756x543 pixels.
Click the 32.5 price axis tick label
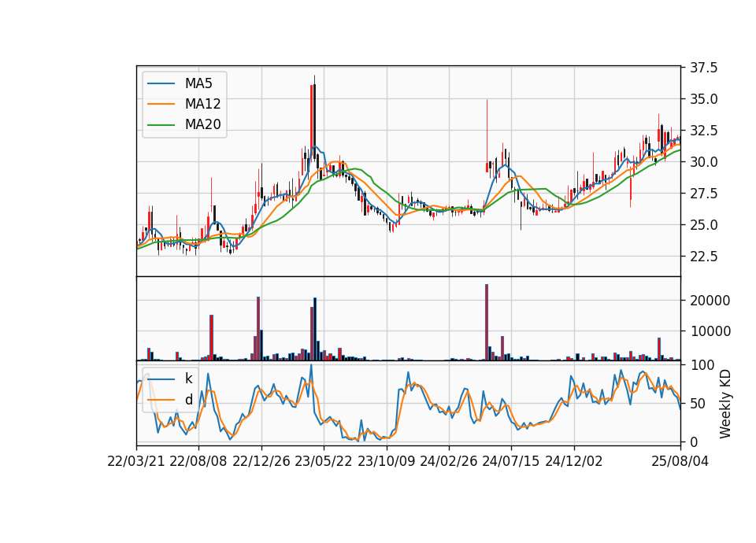pyautogui.click(x=703, y=131)
